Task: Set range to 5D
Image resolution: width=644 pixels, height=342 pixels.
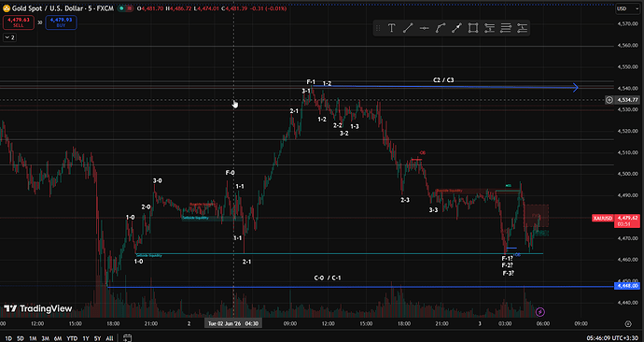Action: 21,338
